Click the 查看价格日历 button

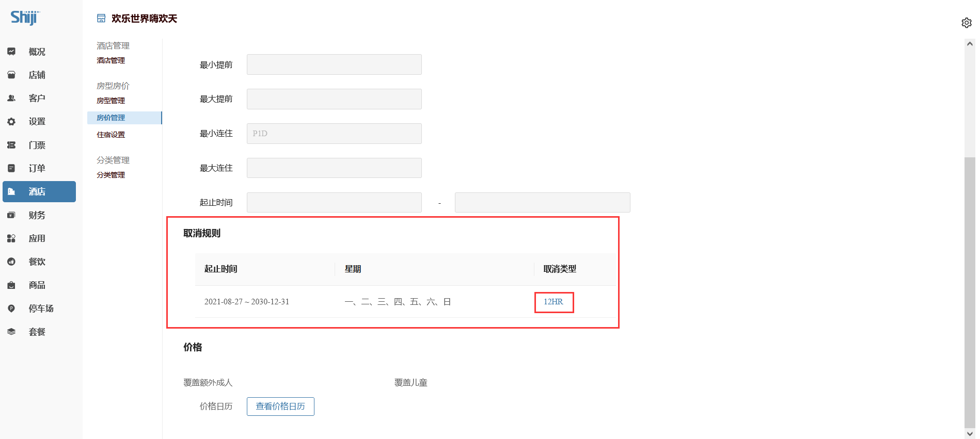point(280,407)
